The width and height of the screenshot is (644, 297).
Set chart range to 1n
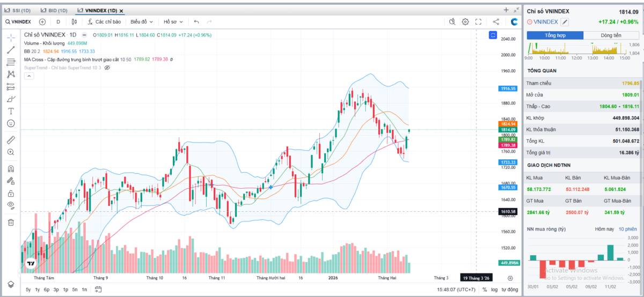pos(84,289)
